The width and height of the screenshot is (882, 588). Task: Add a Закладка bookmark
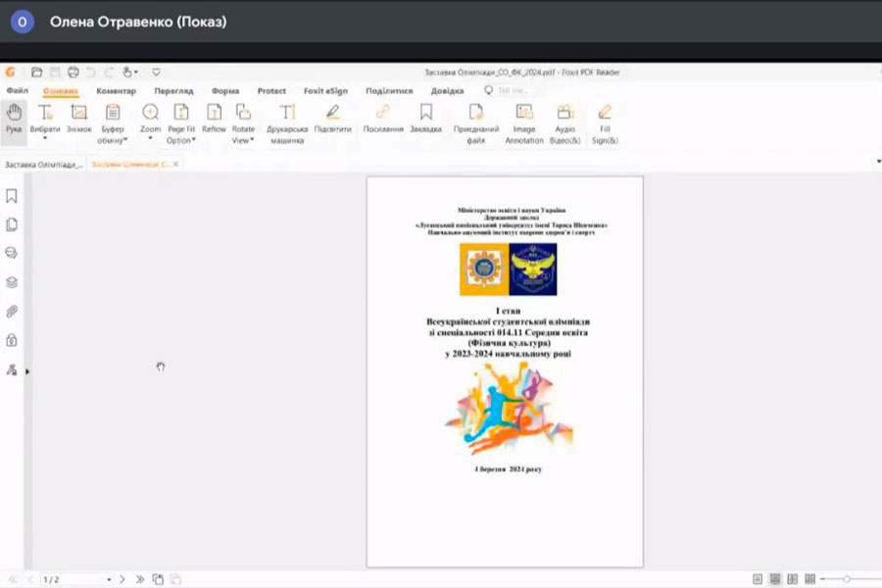pos(426,119)
